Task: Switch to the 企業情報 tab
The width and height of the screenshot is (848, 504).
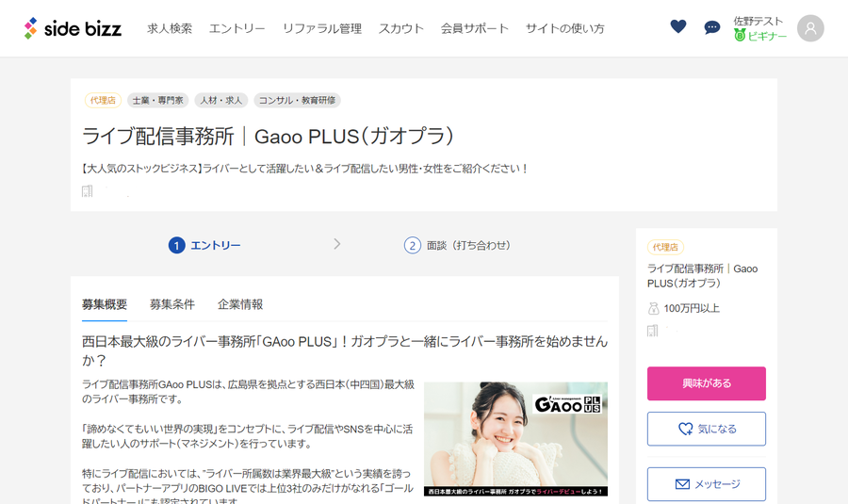Action: (240, 304)
